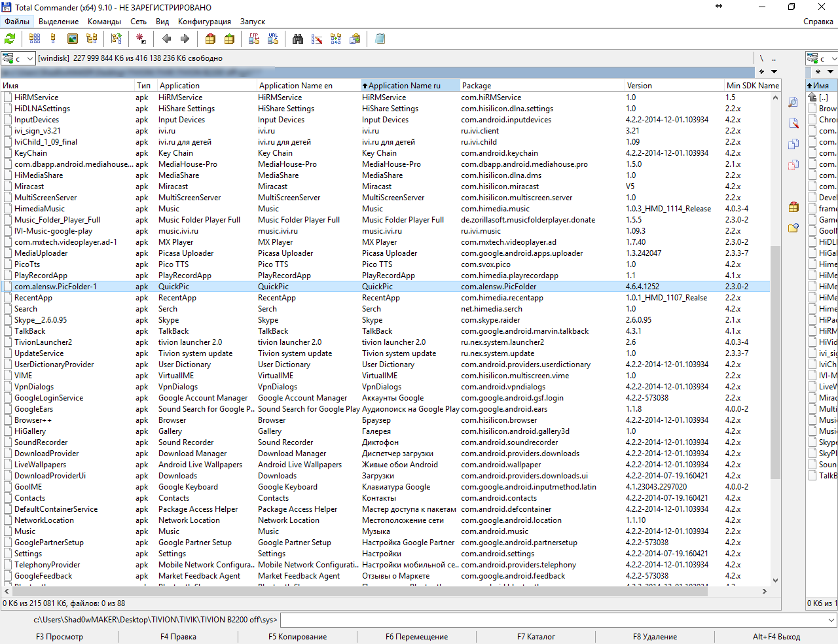Click the scroll down arrow of the file list
Screen dimensions: 838x644
coord(775,580)
